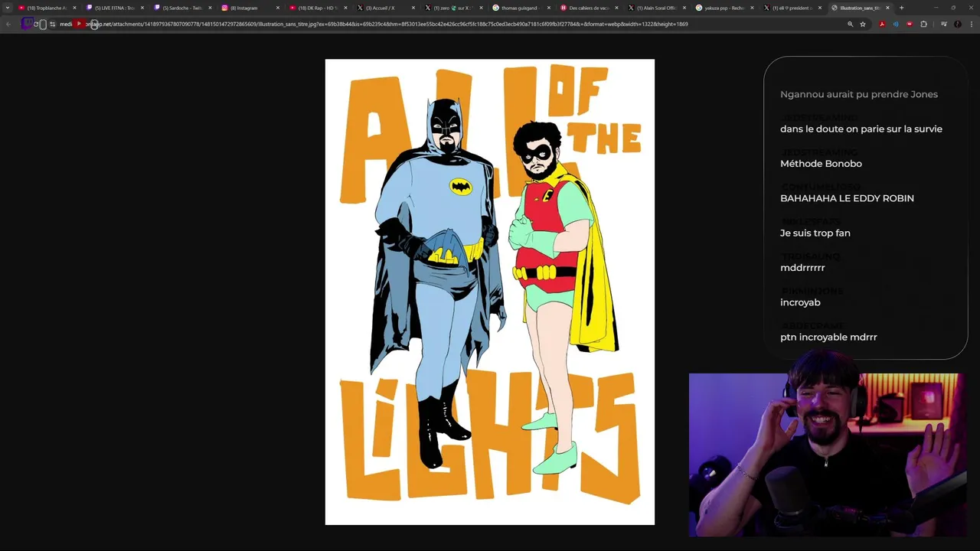The image size is (980, 551).
Task: Bookmark this page with the star icon
Action: 863,24
